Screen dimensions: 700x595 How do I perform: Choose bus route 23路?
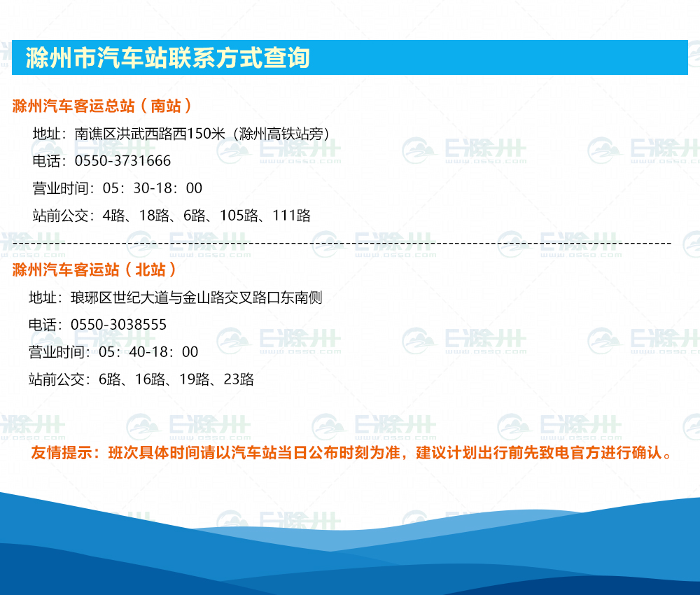point(239,379)
